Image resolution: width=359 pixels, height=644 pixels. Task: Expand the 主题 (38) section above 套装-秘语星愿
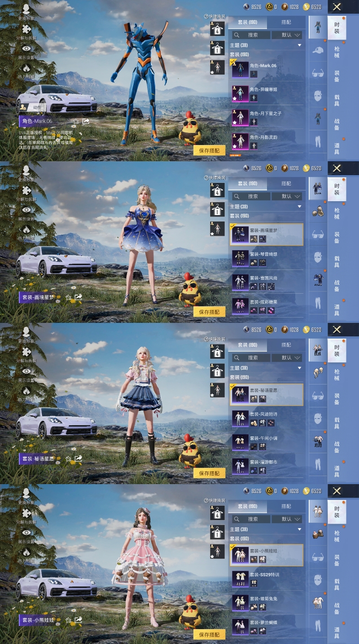299,368
